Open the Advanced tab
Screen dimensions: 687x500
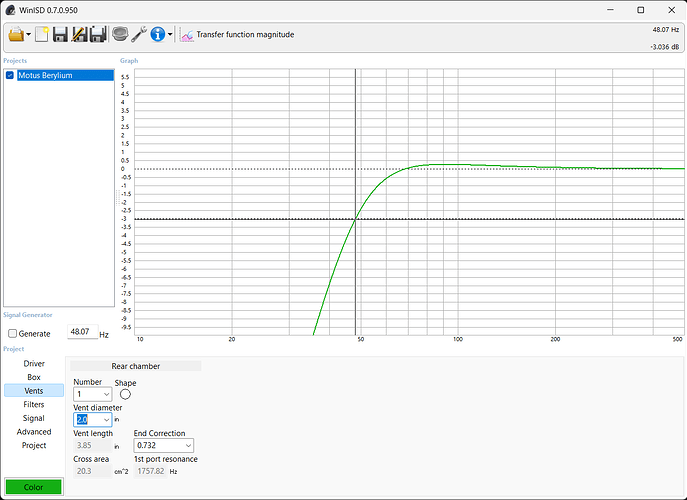34,432
